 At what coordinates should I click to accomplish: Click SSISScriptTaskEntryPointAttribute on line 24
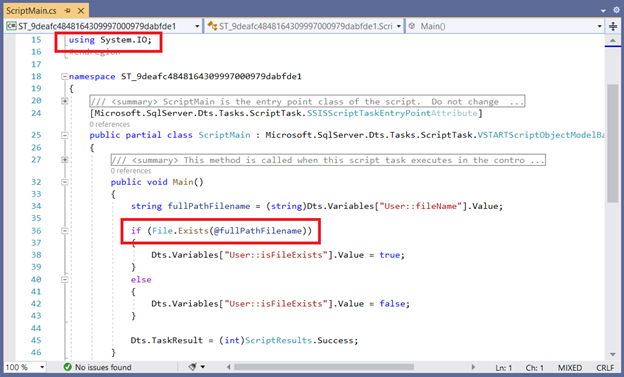392,113
